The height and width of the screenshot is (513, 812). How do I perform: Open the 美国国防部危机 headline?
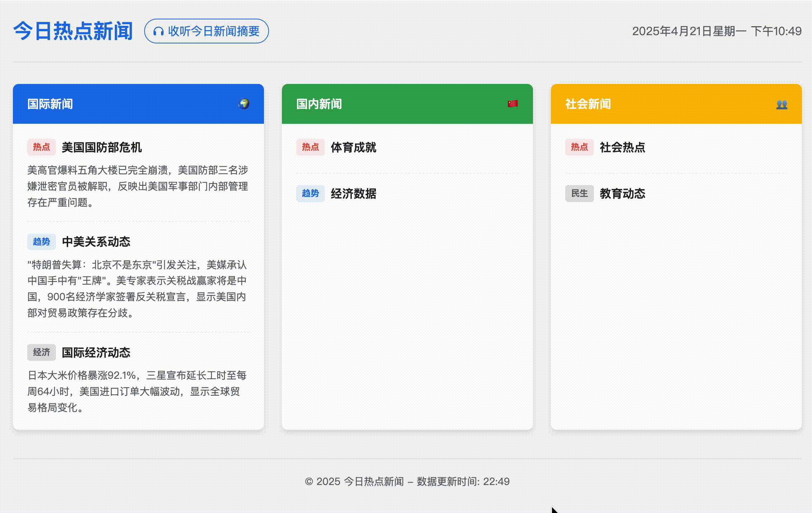101,147
